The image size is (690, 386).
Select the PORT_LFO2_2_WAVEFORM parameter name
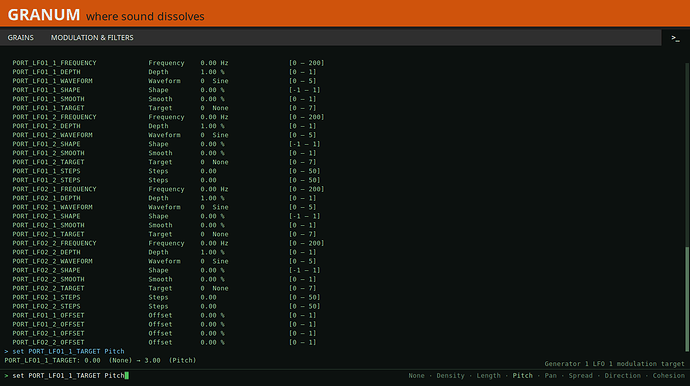pyautogui.click(x=52, y=261)
